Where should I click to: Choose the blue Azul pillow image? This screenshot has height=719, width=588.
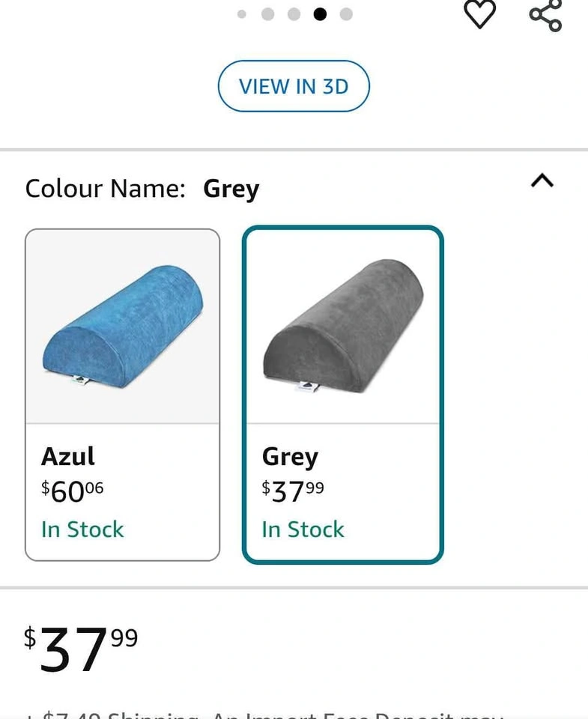click(123, 327)
